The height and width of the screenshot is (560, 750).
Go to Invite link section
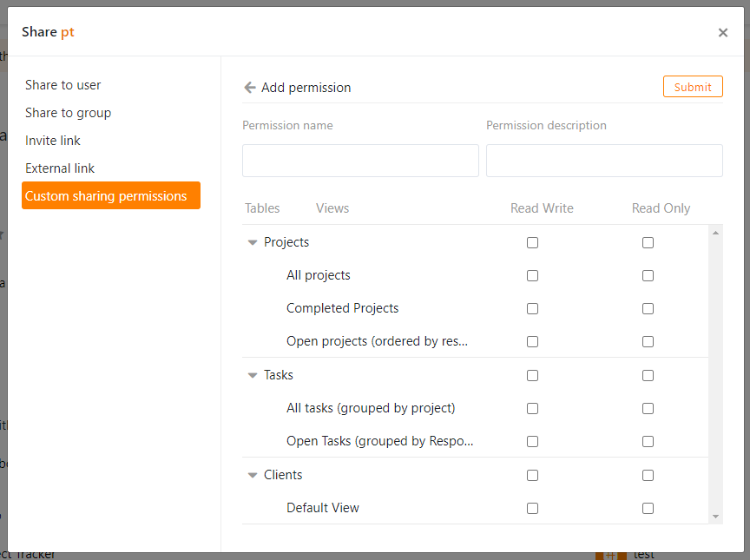pyautogui.click(x=53, y=141)
